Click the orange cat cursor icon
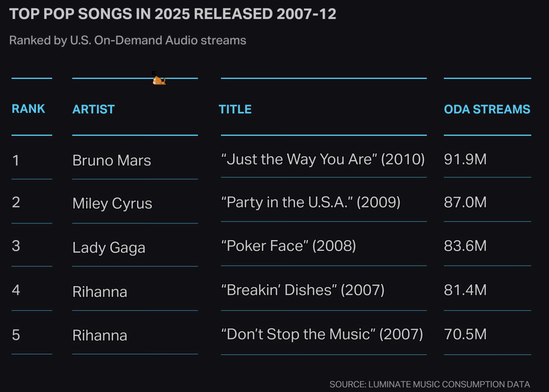This screenshot has width=549, height=392. (x=159, y=79)
